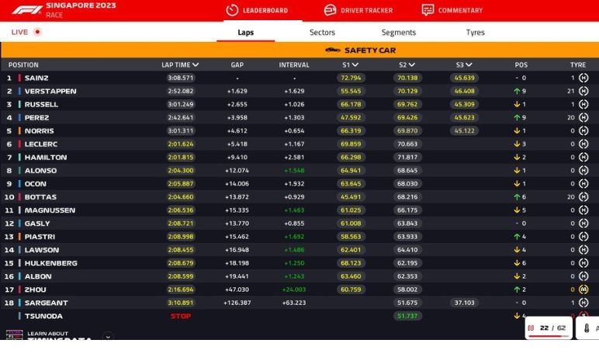This screenshot has width=599, height=364.
Task: Click the Driver Tracker helmet icon
Action: [x=330, y=10]
